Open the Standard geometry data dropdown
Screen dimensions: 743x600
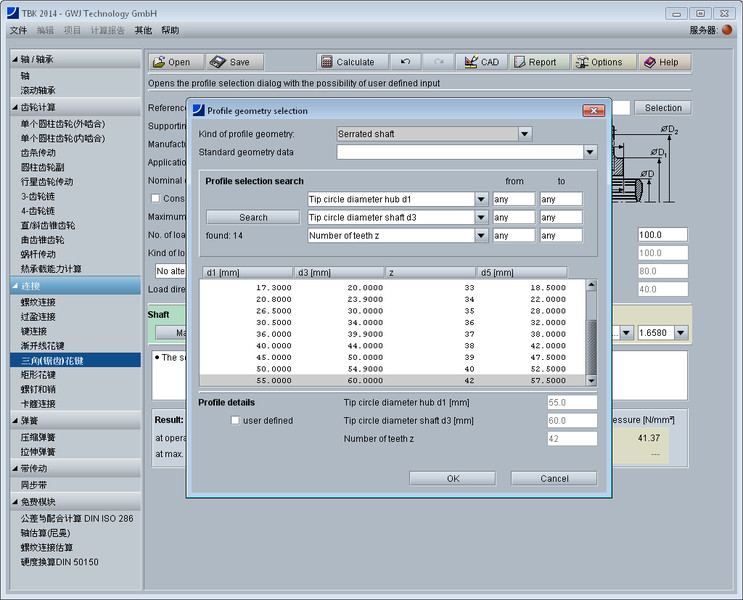coord(590,152)
